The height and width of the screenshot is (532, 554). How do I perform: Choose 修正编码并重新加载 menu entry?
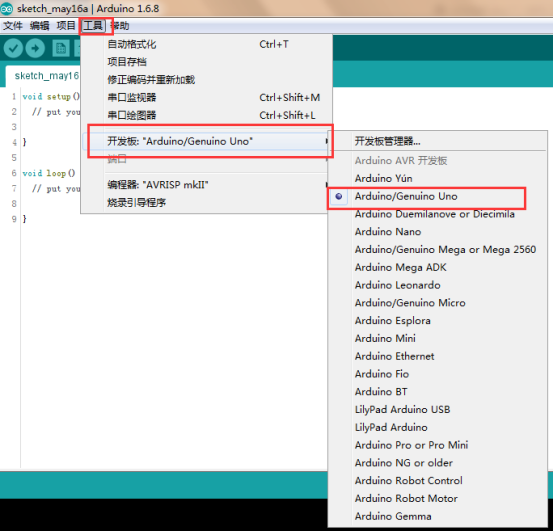tap(206, 80)
